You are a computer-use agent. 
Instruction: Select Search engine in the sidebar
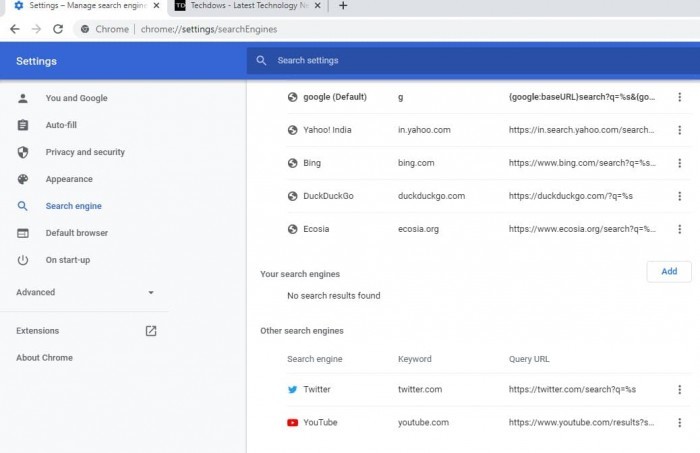74,206
